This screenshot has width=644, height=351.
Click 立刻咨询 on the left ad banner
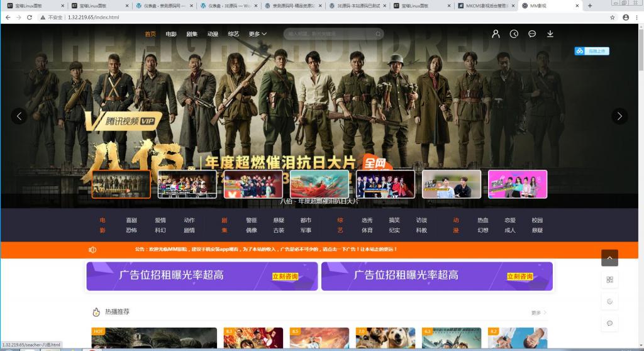285,276
